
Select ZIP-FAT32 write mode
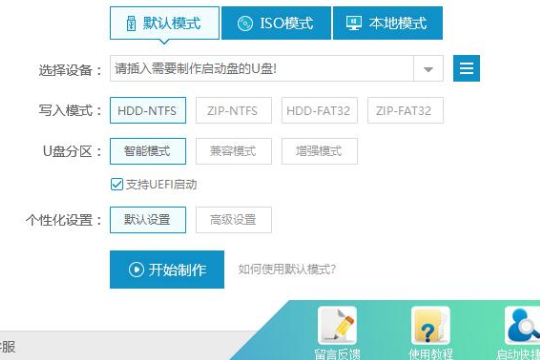tap(405, 111)
